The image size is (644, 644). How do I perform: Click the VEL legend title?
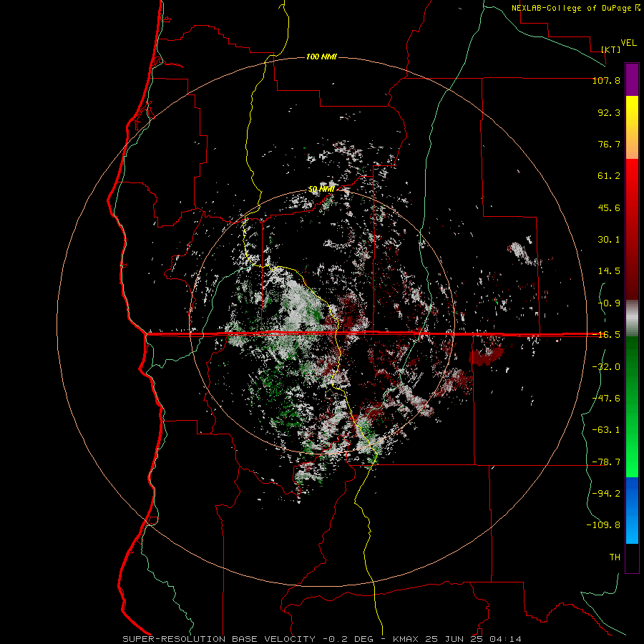628,43
